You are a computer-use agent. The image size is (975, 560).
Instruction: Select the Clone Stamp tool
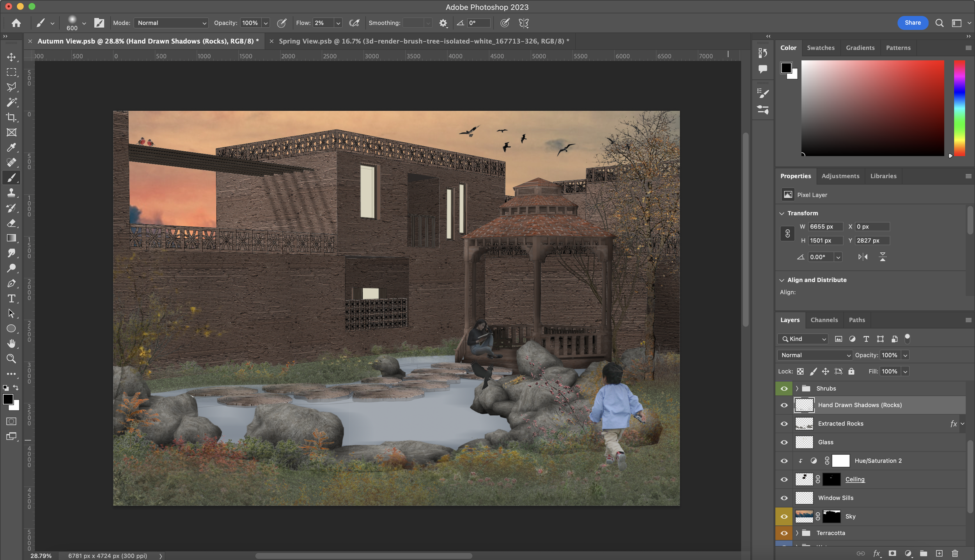(x=11, y=193)
